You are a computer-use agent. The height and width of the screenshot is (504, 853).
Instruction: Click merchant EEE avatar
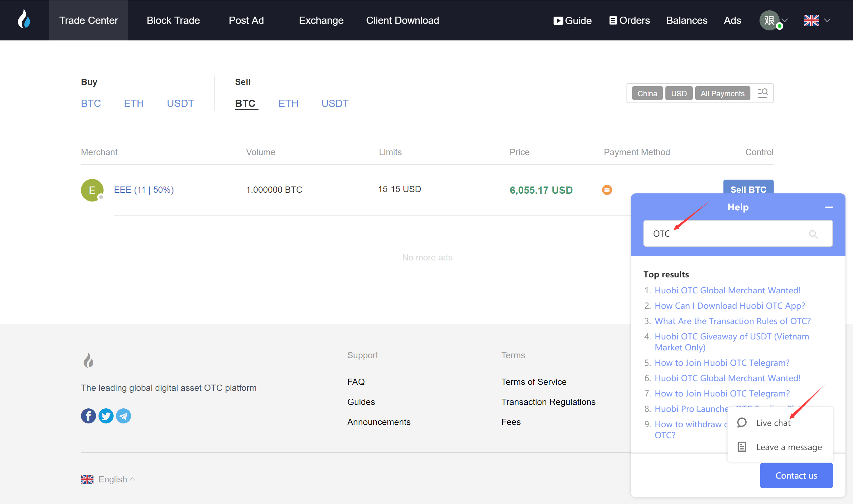92,190
